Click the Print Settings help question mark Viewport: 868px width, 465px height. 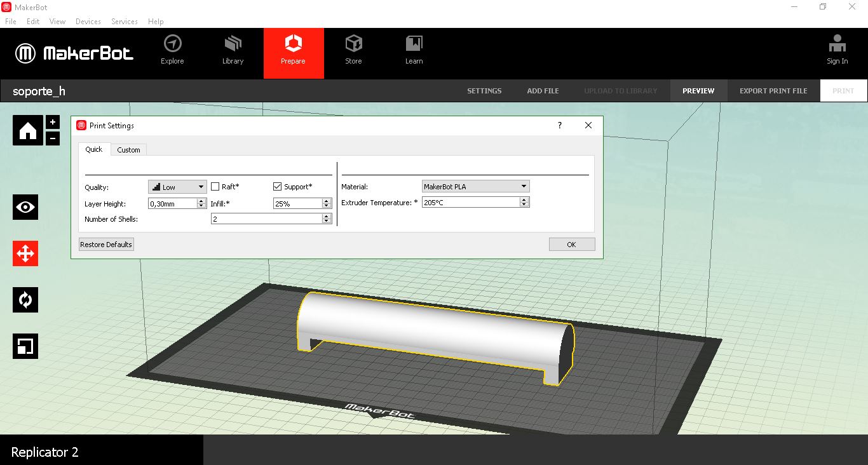pyautogui.click(x=559, y=126)
